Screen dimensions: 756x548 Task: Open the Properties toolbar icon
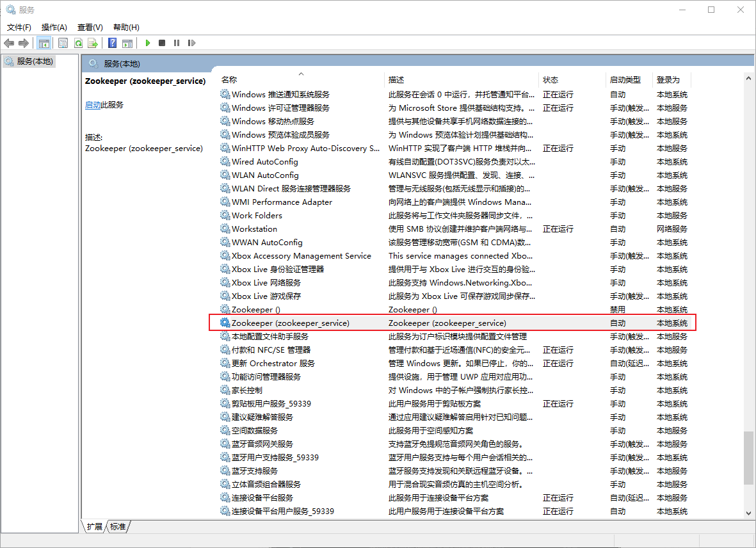coord(63,43)
